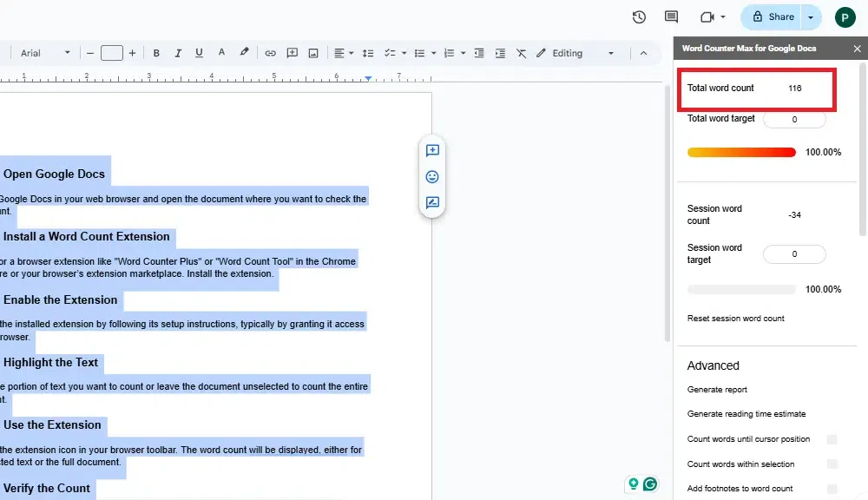Insert a numbered list
868x500 pixels.
click(x=449, y=53)
